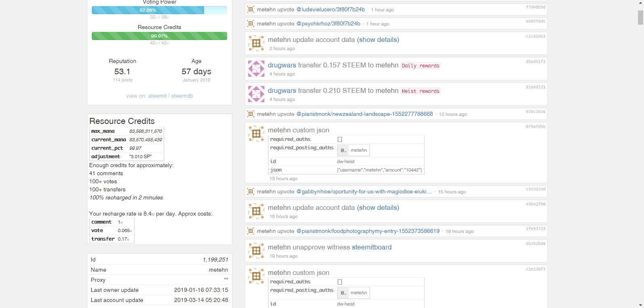The height and width of the screenshot is (308, 644).
Task: Click metehn avatar beside gabbynhice upvote
Action: pyautogui.click(x=251, y=191)
